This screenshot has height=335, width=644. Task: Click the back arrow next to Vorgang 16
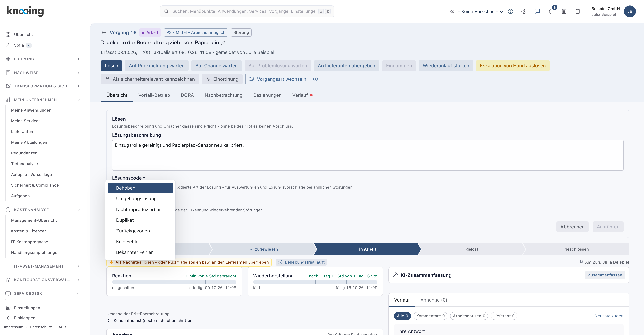click(104, 32)
